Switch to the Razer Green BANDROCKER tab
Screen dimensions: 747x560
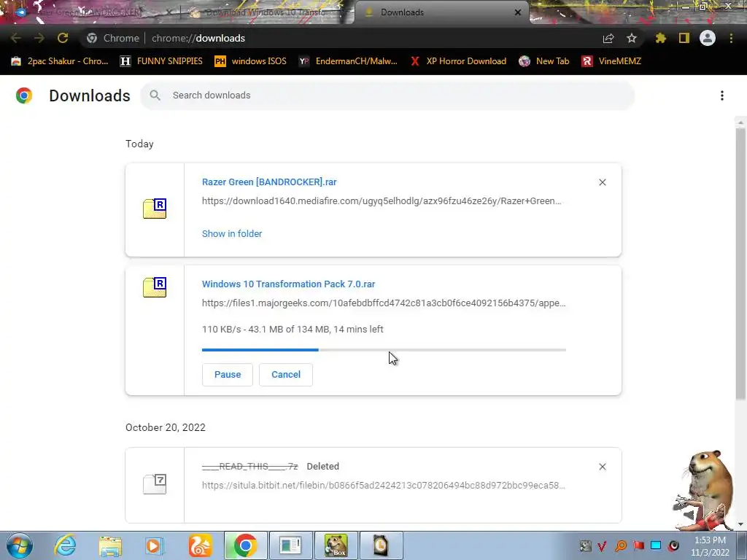coord(90,12)
